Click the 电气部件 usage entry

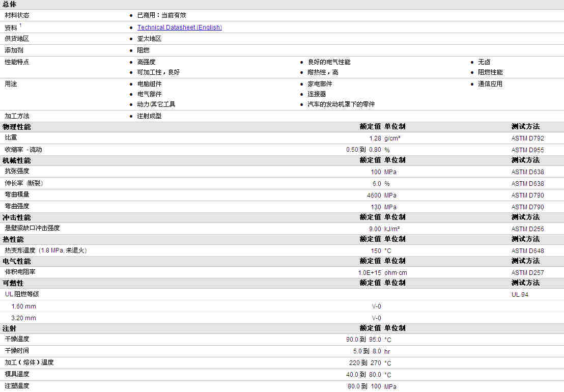click(x=149, y=94)
